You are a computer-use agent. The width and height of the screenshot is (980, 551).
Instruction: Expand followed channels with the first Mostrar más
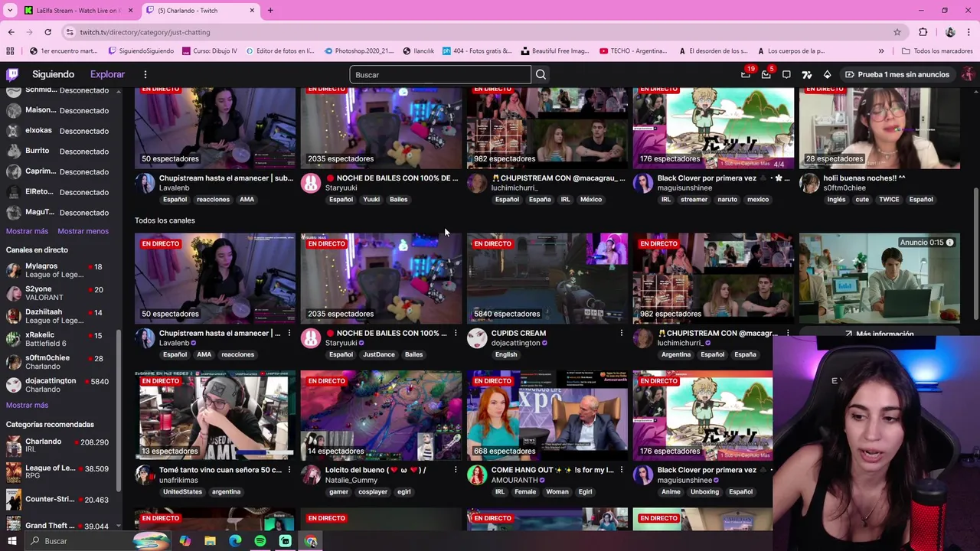tap(27, 231)
